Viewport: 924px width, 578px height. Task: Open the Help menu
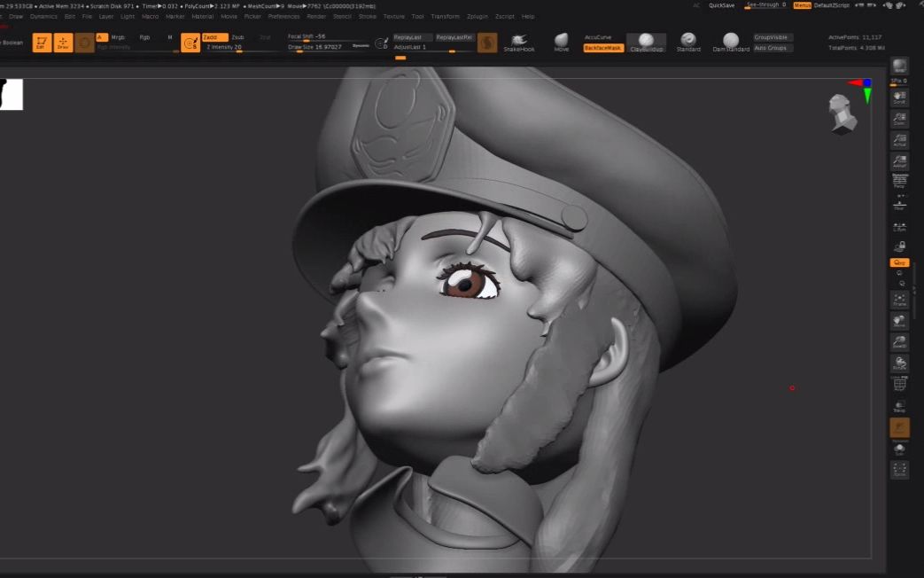point(528,17)
